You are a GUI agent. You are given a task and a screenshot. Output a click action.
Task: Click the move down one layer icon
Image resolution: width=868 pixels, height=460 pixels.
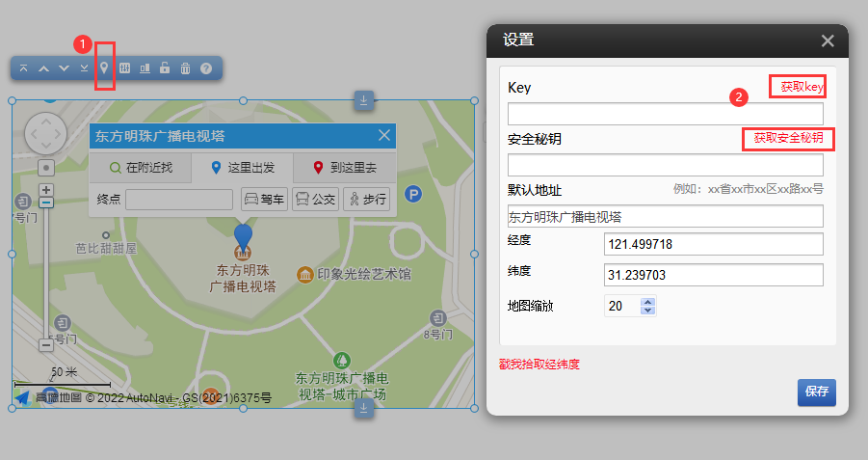[64, 68]
